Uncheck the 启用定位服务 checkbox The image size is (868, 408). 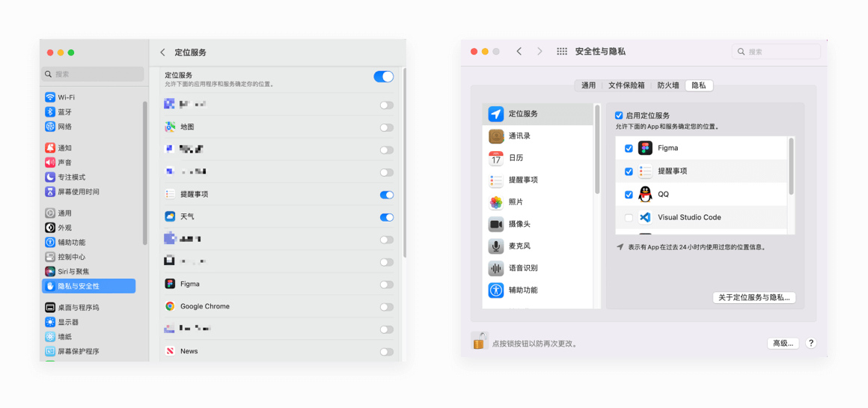(620, 116)
